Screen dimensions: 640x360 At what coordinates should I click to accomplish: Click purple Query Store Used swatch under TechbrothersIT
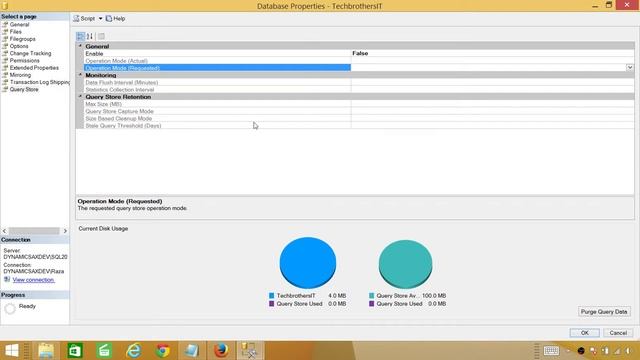coord(271,304)
